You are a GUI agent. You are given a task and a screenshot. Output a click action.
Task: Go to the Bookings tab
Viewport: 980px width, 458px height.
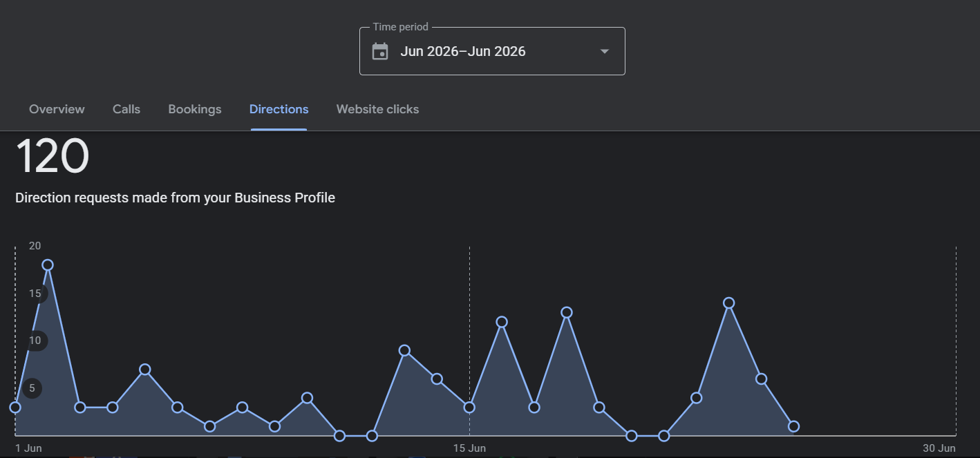(195, 109)
